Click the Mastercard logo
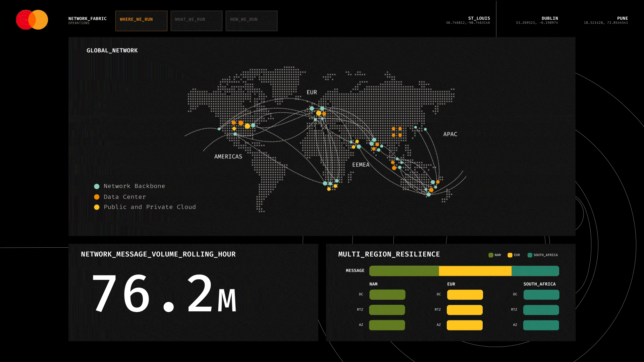644x362 pixels. tap(32, 20)
